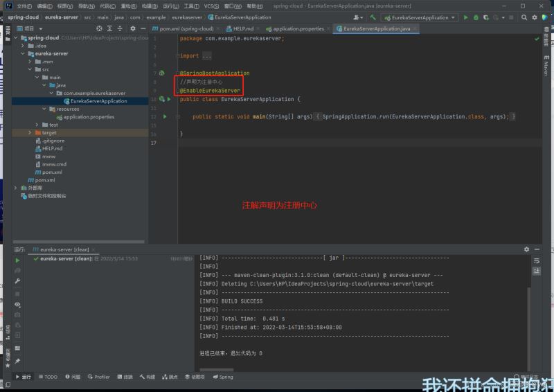This screenshot has height=392, width=554.
Task: Toggle pin tab icon in Run panel
Action: [x=17, y=361]
